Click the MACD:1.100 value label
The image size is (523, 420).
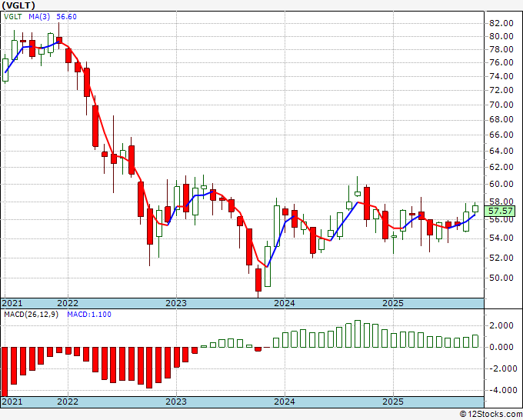tap(89, 315)
